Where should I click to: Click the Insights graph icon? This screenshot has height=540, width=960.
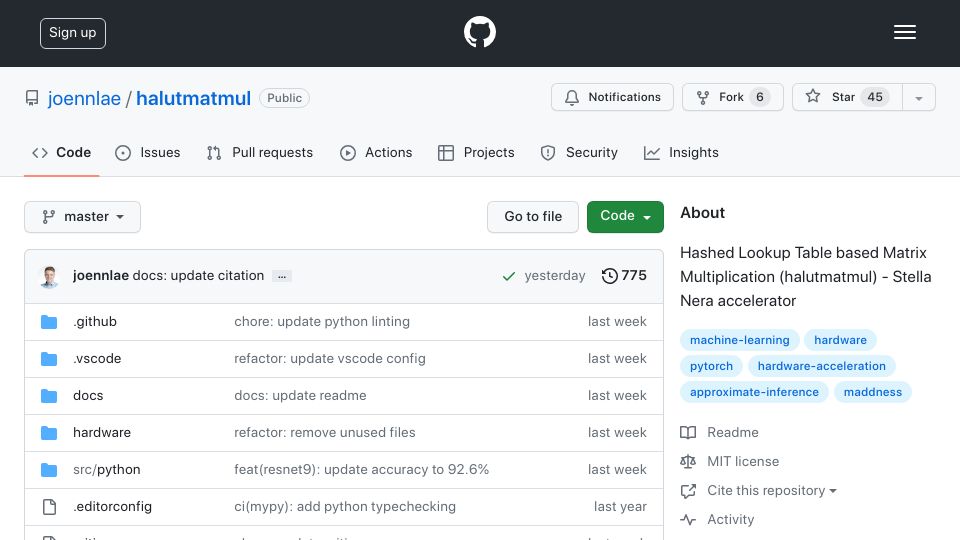pos(651,153)
